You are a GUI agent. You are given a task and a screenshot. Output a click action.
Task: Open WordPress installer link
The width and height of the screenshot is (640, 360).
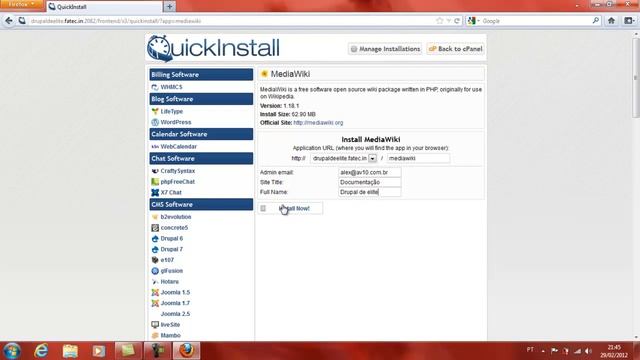coord(176,122)
